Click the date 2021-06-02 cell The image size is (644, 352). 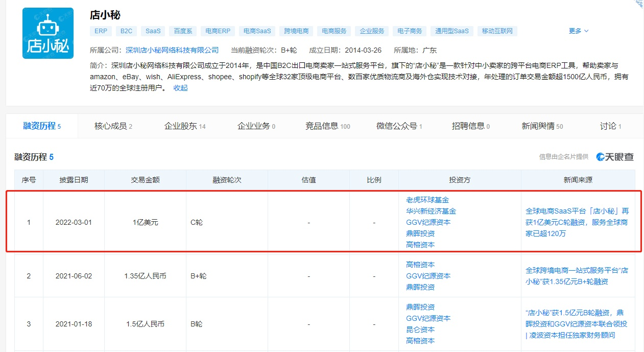pos(74,276)
